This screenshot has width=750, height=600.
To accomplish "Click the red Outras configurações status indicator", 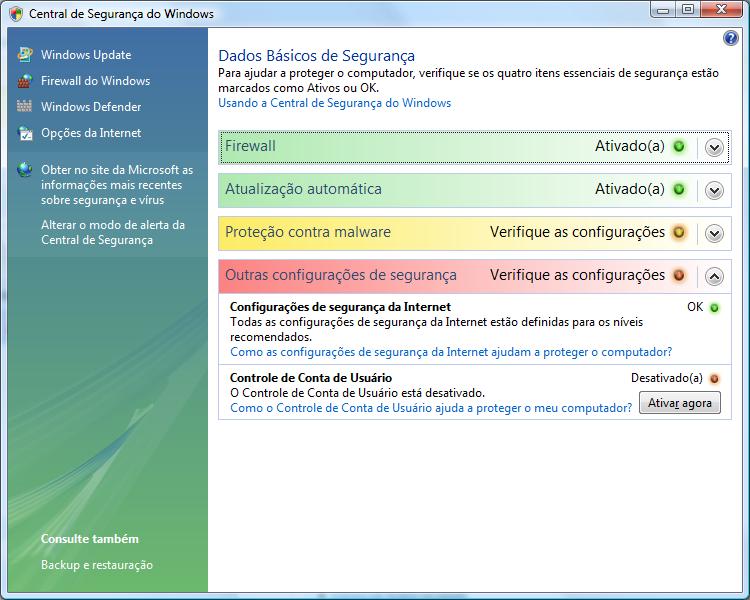I will [679, 275].
